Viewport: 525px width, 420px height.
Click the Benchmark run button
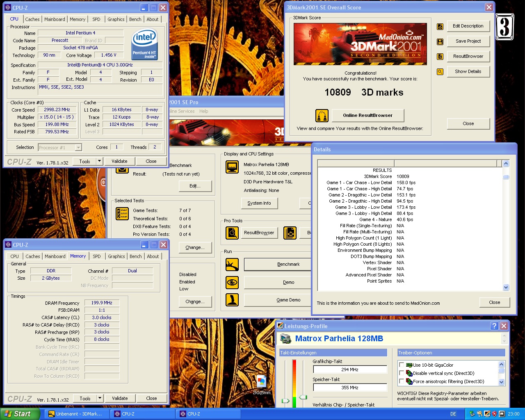click(x=278, y=265)
